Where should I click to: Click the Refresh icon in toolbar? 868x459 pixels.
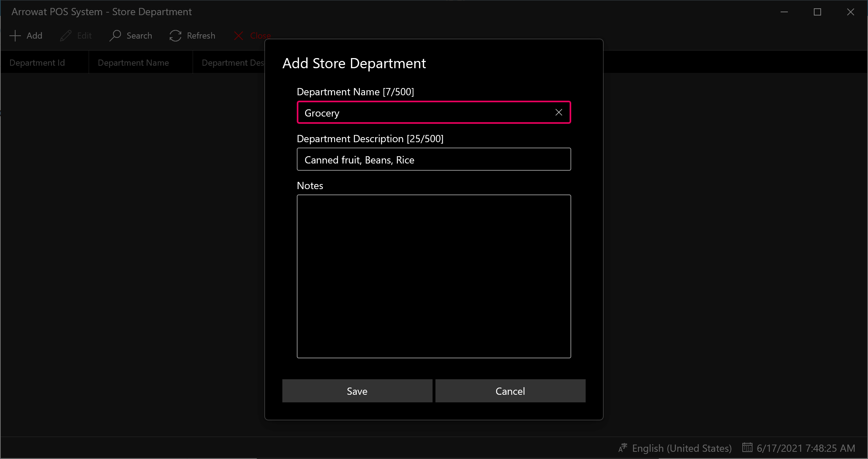tap(176, 36)
